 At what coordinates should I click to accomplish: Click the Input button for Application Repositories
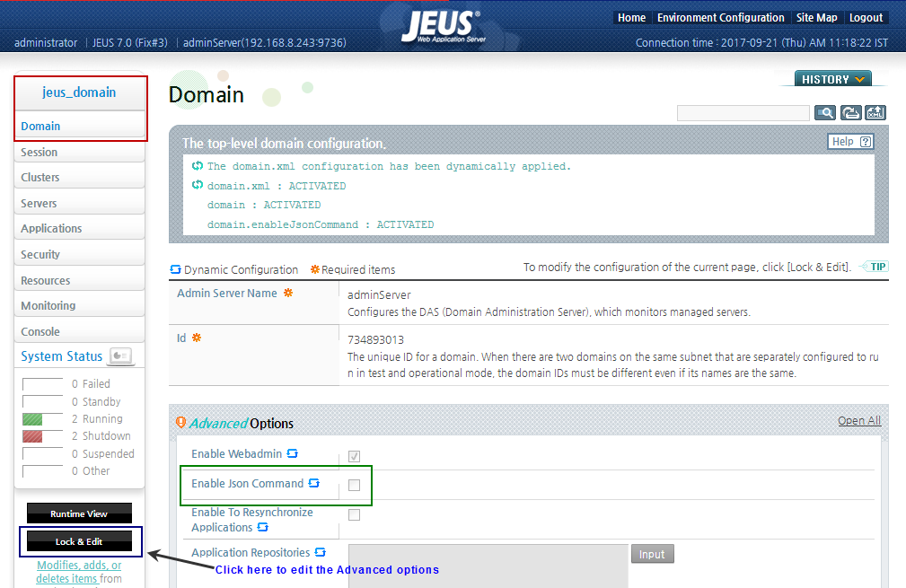pos(653,554)
